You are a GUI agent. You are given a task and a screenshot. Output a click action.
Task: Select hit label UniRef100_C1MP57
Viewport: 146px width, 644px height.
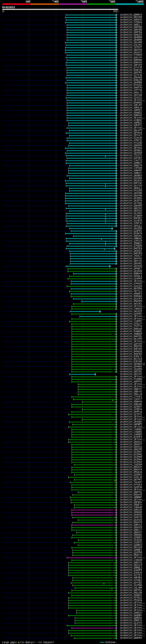point(131,321)
